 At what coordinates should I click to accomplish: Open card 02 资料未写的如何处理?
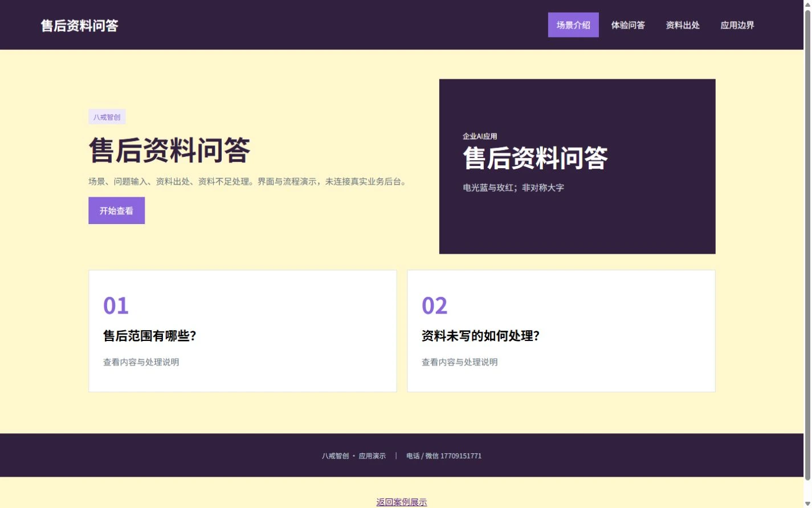[x=561, y=331]
